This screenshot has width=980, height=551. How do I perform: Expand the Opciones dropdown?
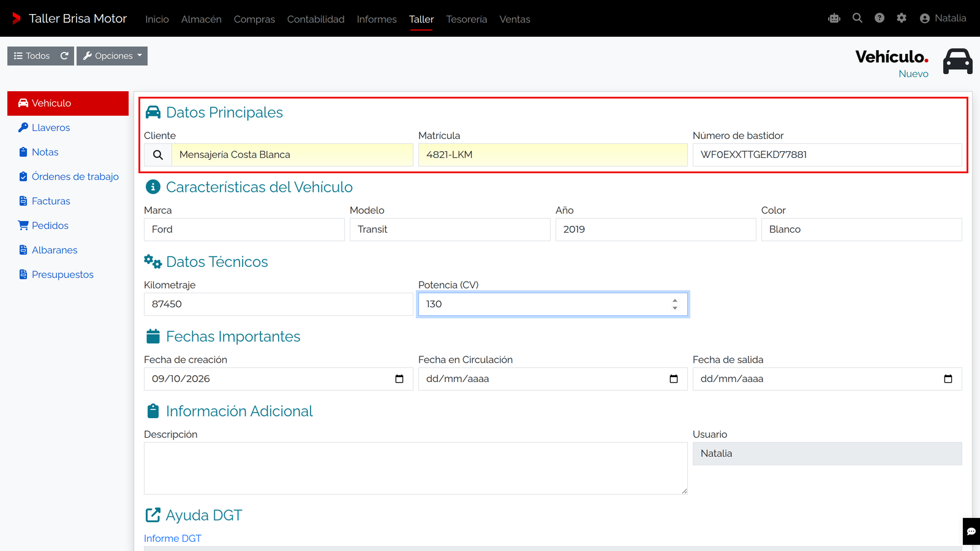click(112, 56)
